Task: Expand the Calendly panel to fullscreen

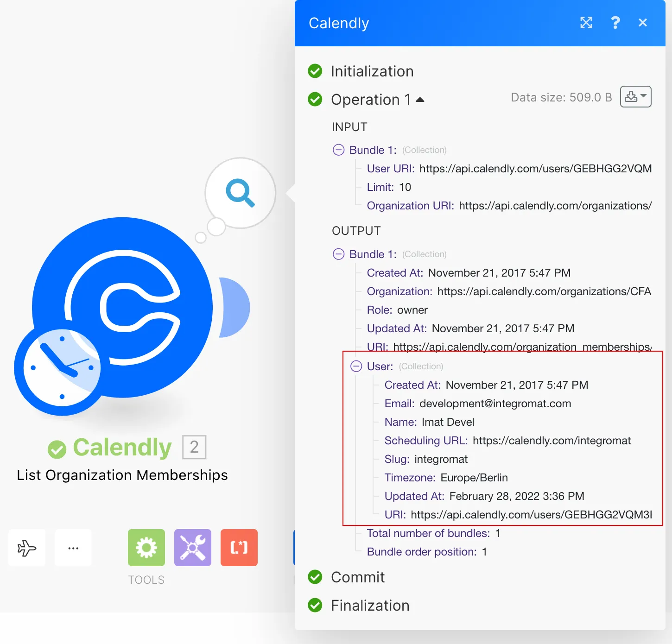Action: 586,23
